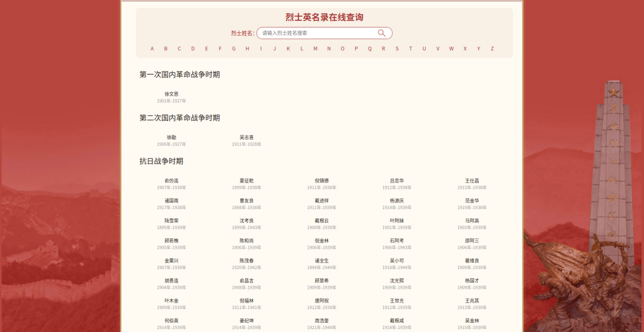Click the name 王世光
The width and height of the screenshot is (644, 332).
(x=397, y=301)
